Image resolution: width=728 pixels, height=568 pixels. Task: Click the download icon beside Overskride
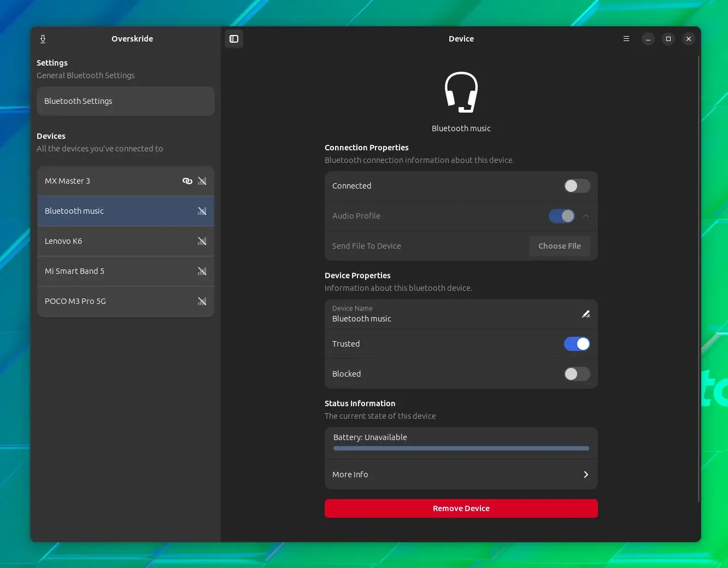[43, 39]
